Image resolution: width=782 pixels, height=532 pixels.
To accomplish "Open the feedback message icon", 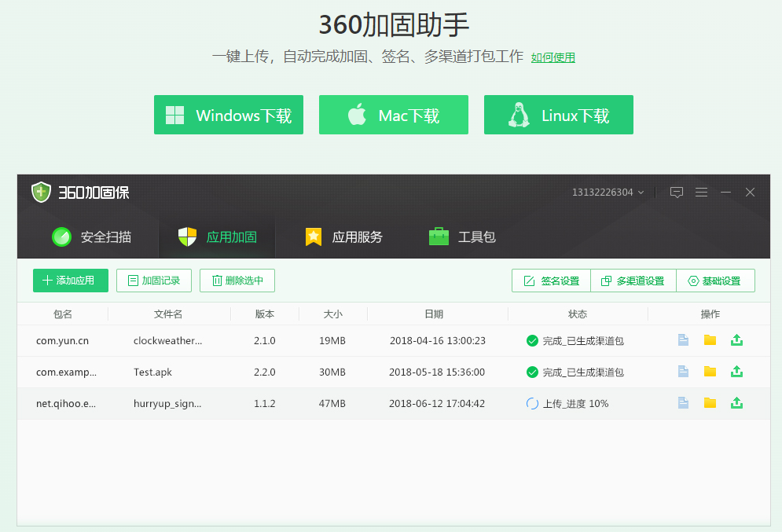I will pyautogui.click(x=676, y=192).
